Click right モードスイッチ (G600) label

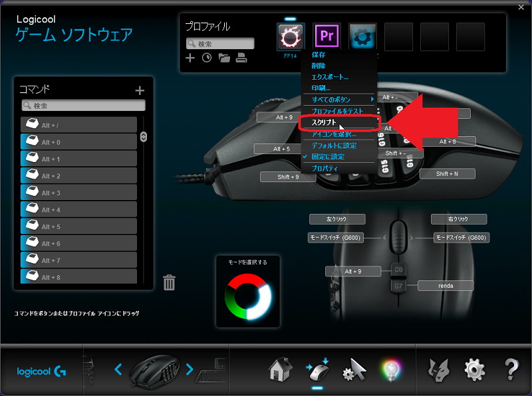point(462,238)
